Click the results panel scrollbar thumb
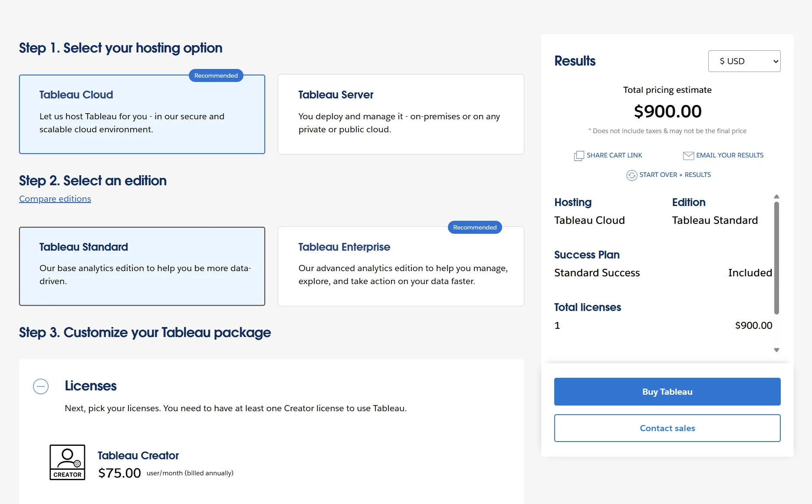The image size is (812, 504). click(777, 258)
